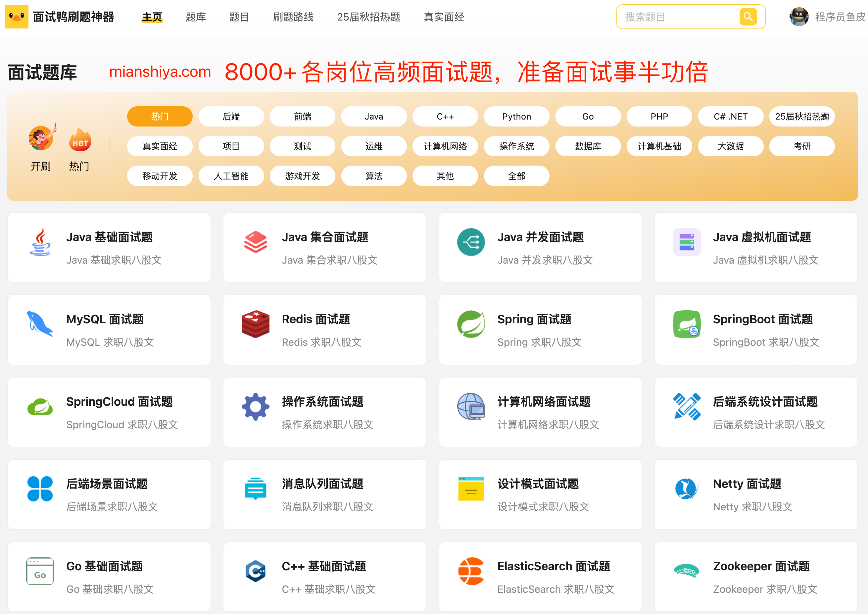
Task: Click the MySQL dolphin icon
Action: pyautogui.click(x=40, y=324)
